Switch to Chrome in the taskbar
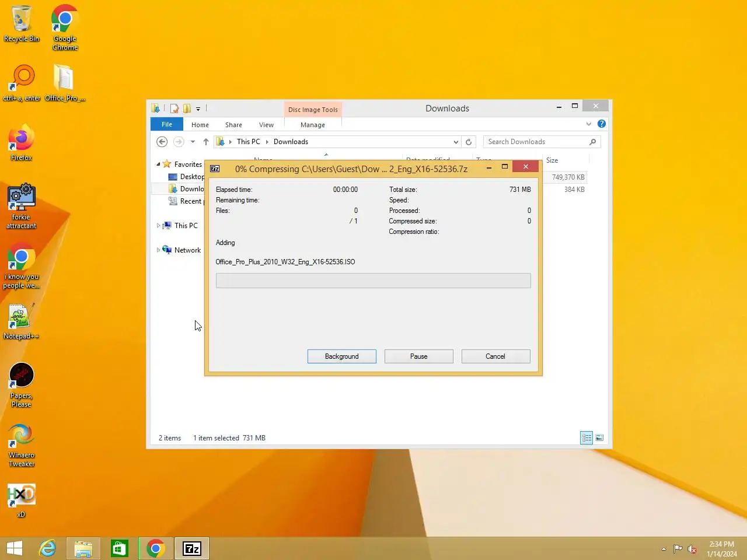 coord(156,548)
